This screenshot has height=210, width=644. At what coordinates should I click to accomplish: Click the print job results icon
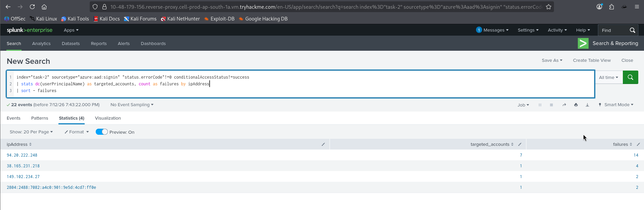(x=576, y=105)
